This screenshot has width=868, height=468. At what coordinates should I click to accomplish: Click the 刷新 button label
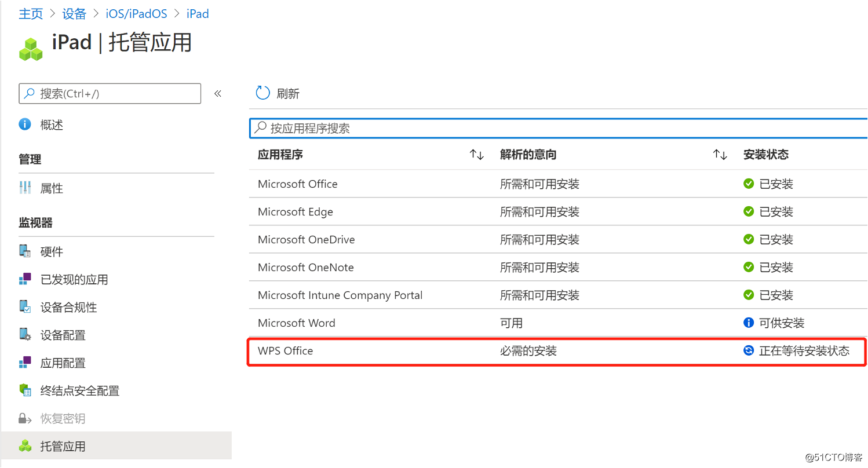pyautogui.click(x=288, y=94)
